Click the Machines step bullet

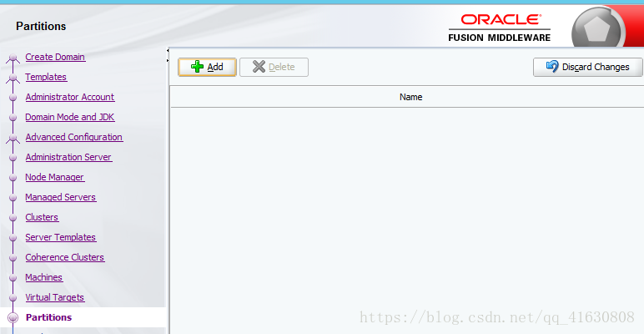pyautogui.click(x=13, y=278)
